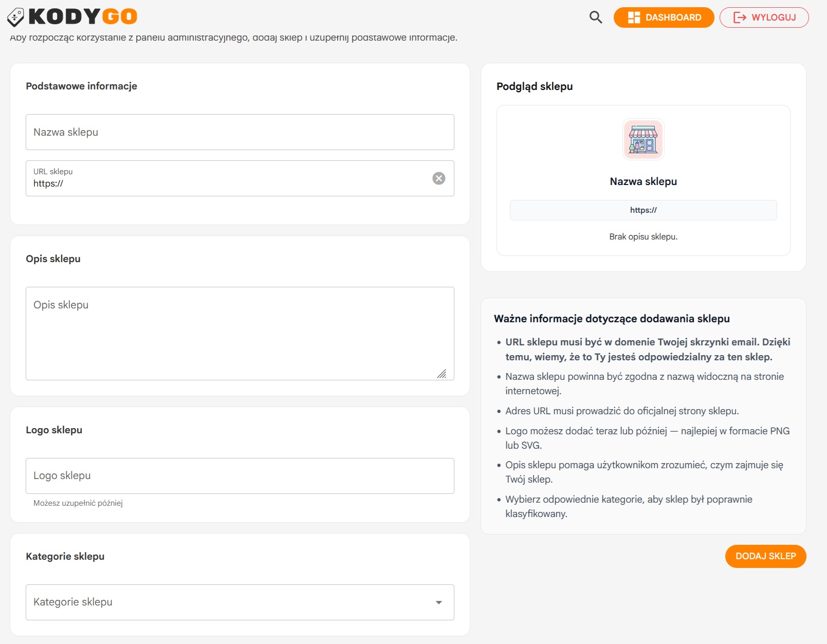
Task: Open the Dashboard
Action: [664, 17]
